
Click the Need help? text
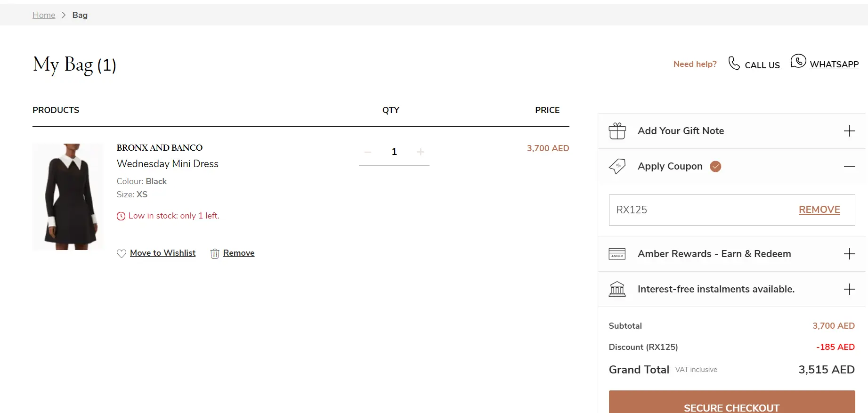695,64
